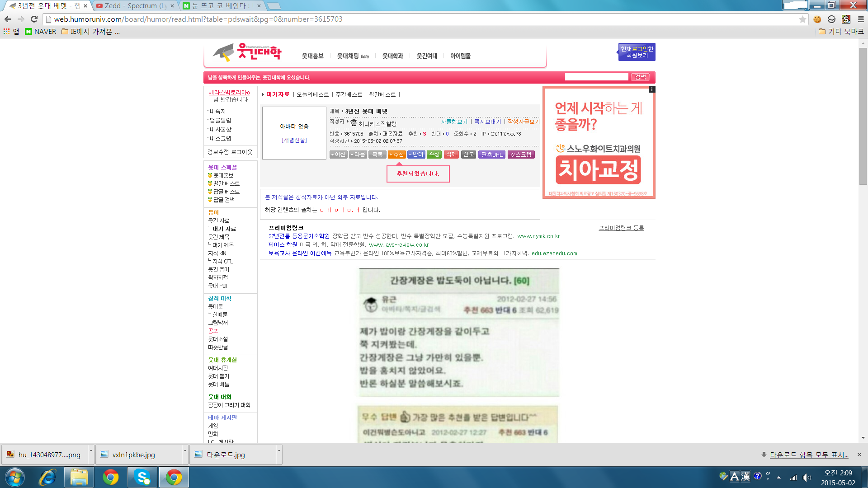Toggle the A English/Korean input mode
Viewport: 868px width, 488px height.
(734, 476)
